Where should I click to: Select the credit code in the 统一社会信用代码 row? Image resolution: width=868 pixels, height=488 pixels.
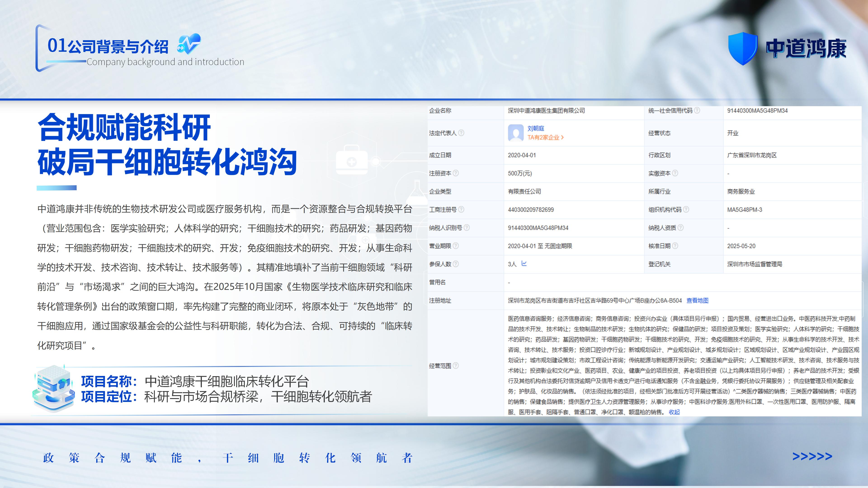click(757, 110)
